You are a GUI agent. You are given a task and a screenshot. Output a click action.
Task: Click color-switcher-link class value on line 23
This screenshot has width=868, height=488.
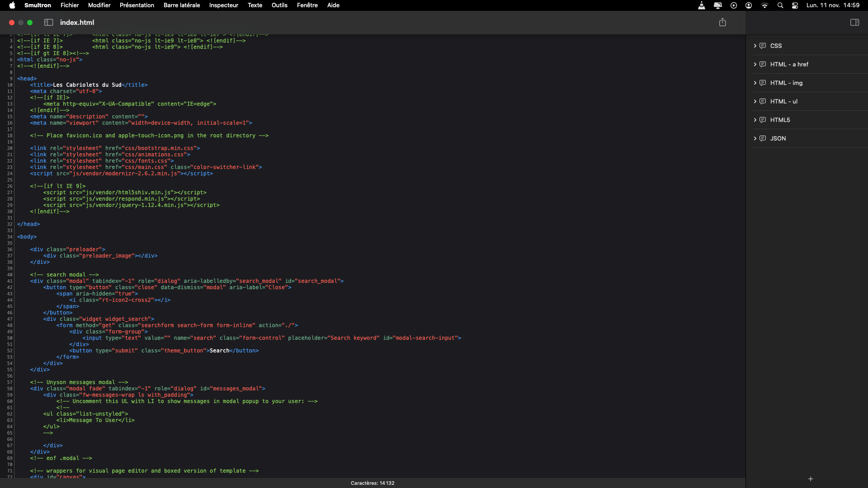(226, 167)
